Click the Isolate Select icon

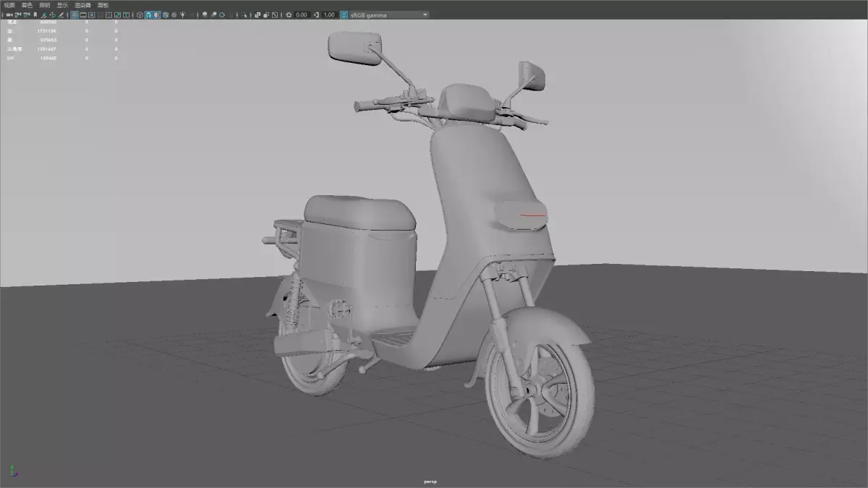coord(244,14)
